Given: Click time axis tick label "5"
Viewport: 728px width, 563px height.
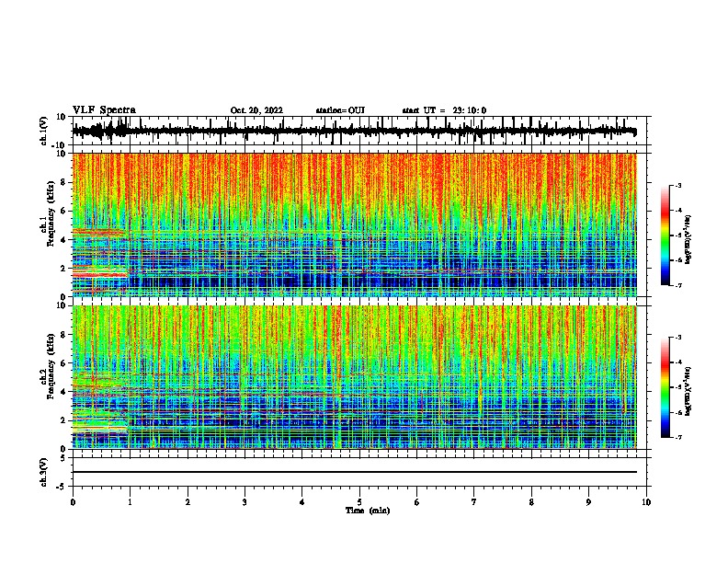Looking at the screenshot, I should tap(359, 502).
